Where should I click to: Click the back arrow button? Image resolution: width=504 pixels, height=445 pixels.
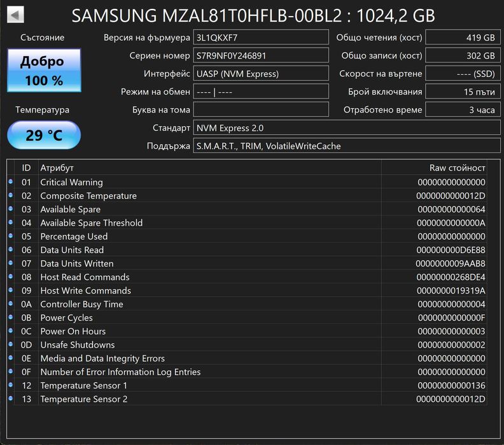pyautogui.click(x=15, y=15)
